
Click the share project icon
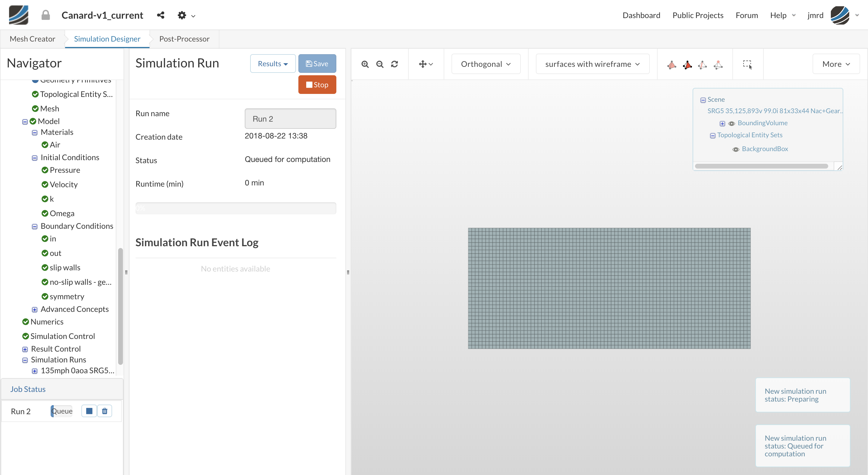tap(161, 15)
